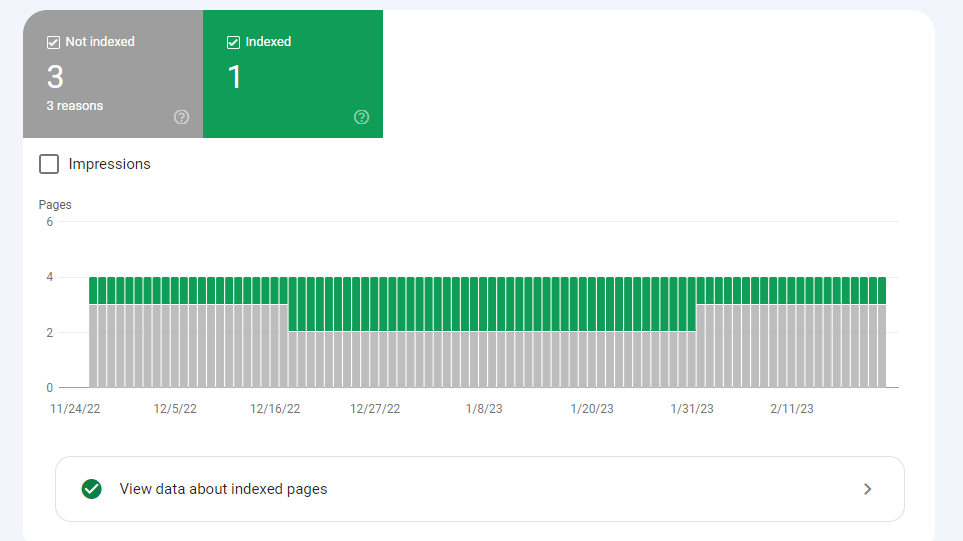
Task: Open help icon on Not indexed card
Action: (x=181, y=117)
